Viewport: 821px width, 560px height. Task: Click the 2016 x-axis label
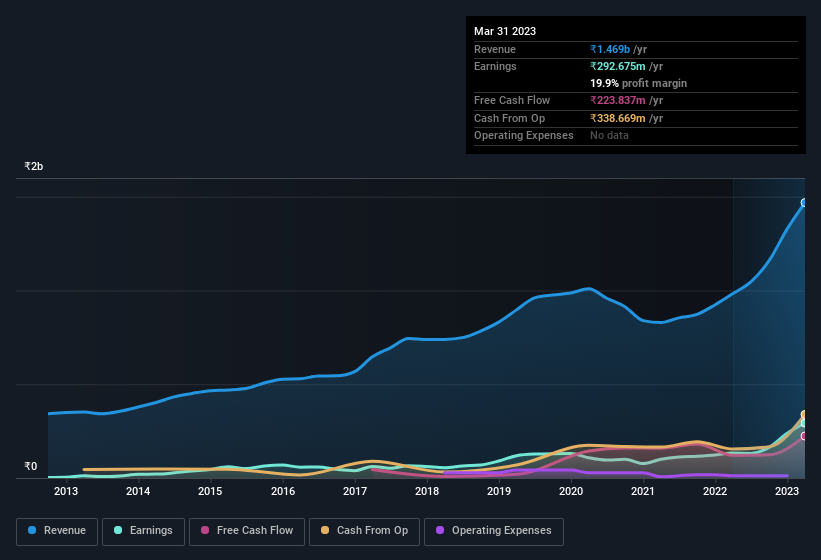click(x=283, y=491)
